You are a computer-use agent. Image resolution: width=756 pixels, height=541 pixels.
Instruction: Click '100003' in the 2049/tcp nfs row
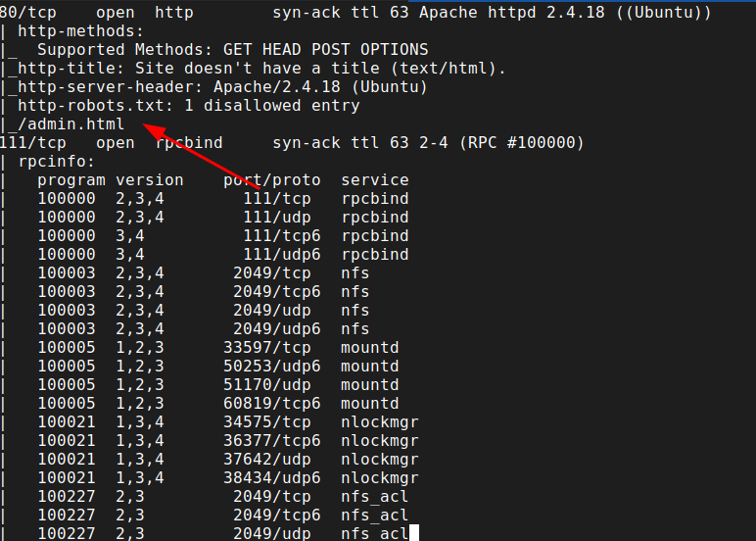[x=67, y=273]
